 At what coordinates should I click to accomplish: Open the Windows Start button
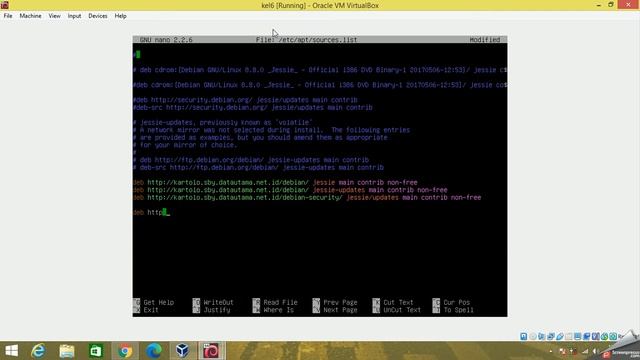point(11,351)
